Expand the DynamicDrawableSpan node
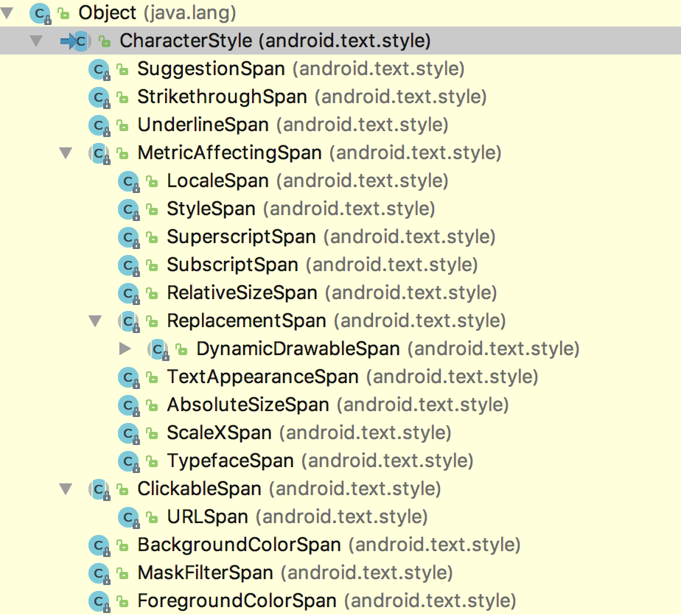This screenshot has height=616, width=681. [x=125, y=349]
